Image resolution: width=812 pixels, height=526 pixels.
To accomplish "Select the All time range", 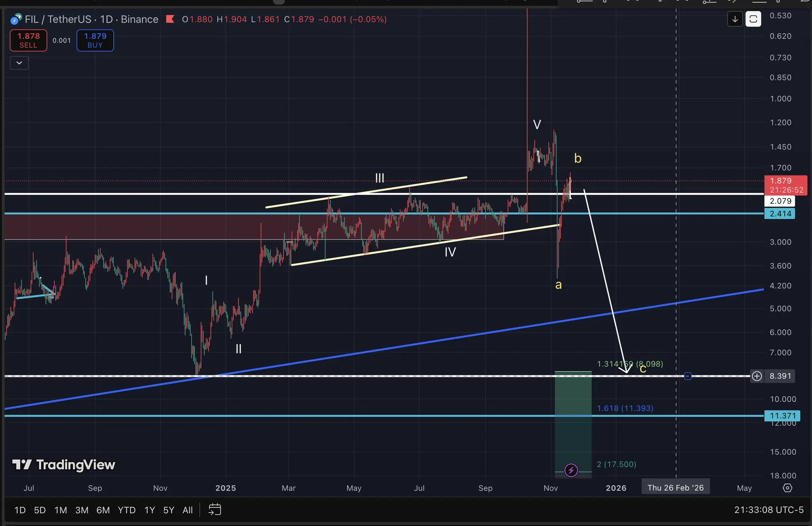I will pyautogui.click(x=188, y=510).
